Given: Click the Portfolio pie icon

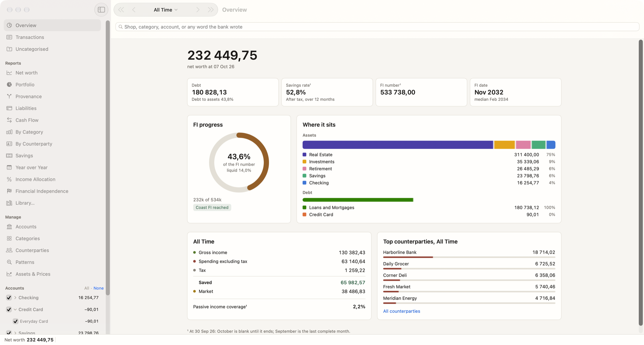Looking at the screenshot, I should [9, 84].
